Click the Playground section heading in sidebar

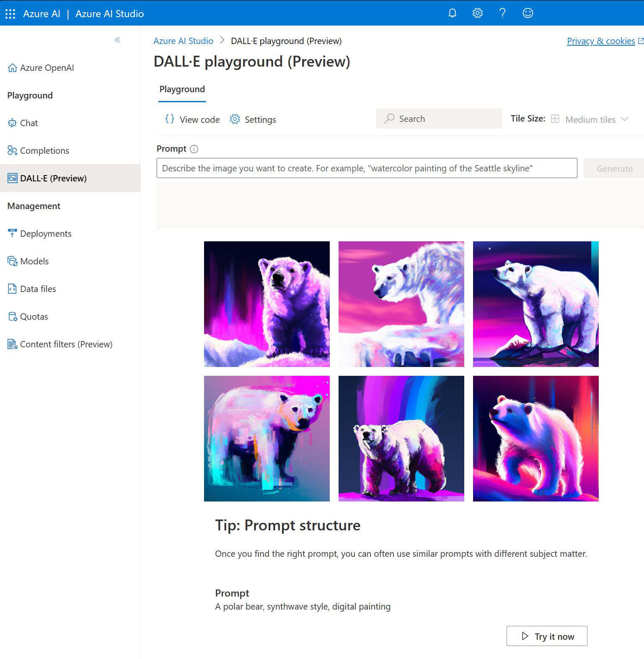pos(30,96)
